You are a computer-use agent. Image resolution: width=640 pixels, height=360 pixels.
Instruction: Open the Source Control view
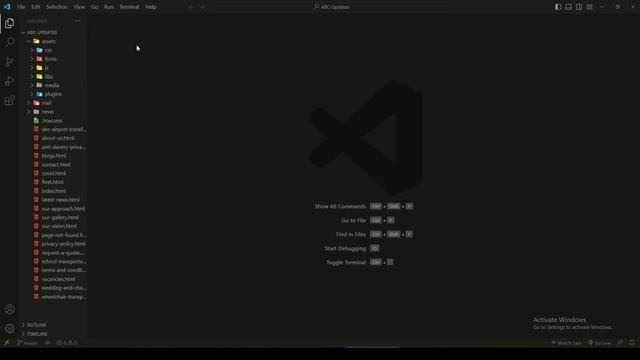tap(9, 62)
